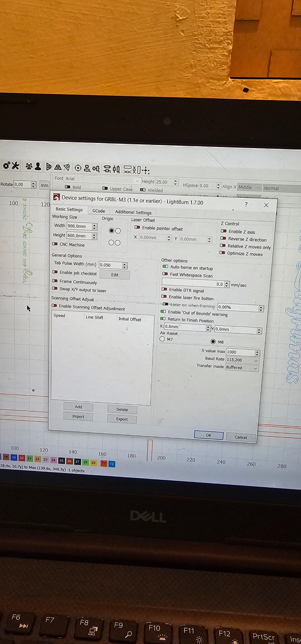This screenshot has height=644, width=301.
Task: Click the Delete scanning offset button
Action: [122, 409]
